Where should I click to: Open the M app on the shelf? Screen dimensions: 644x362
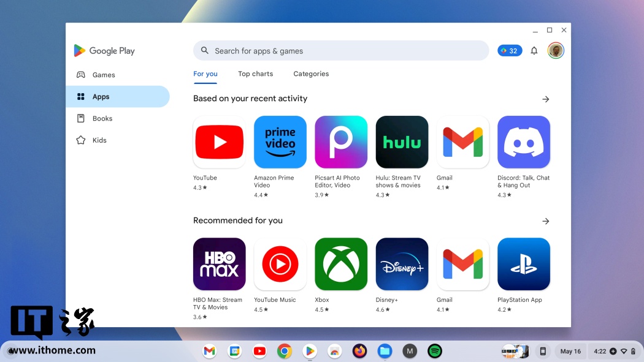(x=410, y=351)
